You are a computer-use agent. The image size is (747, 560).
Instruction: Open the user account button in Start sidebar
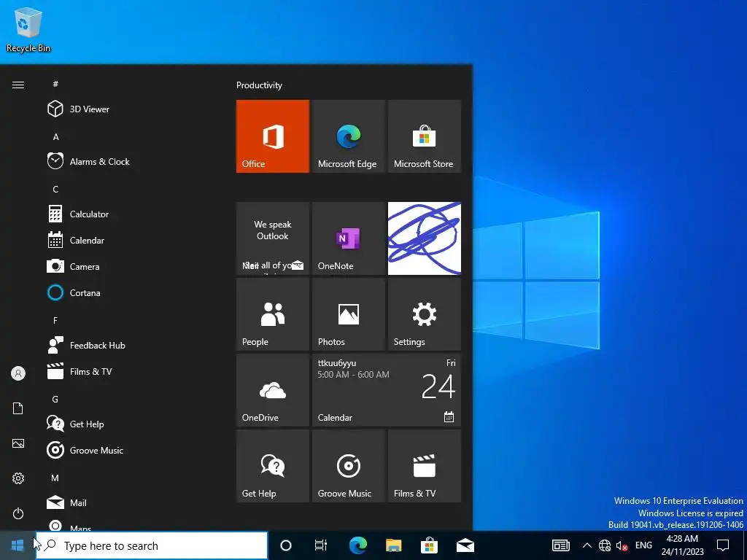18,373
